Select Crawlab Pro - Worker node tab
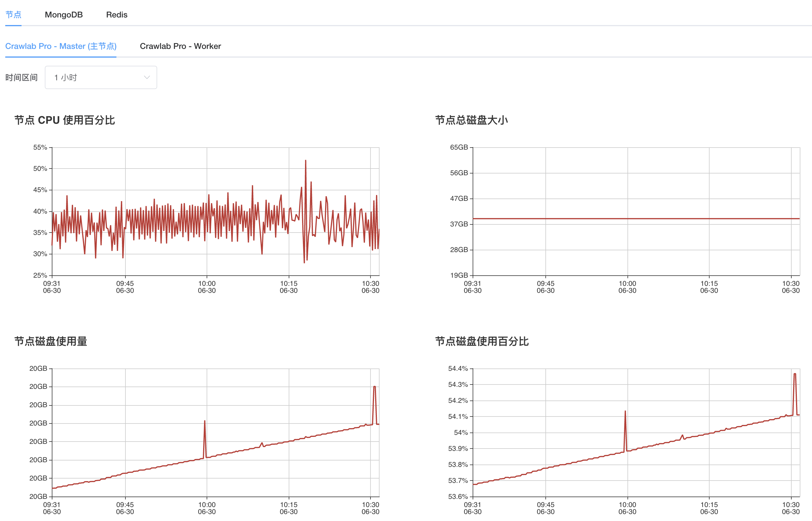 pos(180,46)
